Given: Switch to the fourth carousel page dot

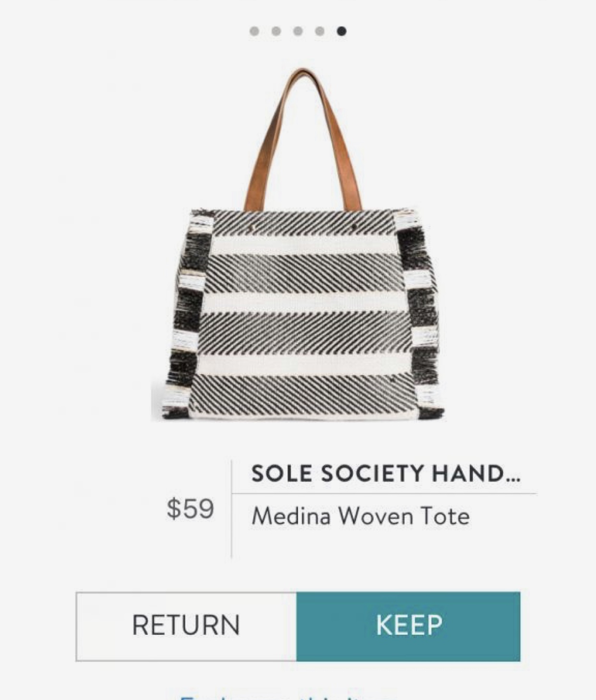Looking at the screenshot, I should coord(320,31).
